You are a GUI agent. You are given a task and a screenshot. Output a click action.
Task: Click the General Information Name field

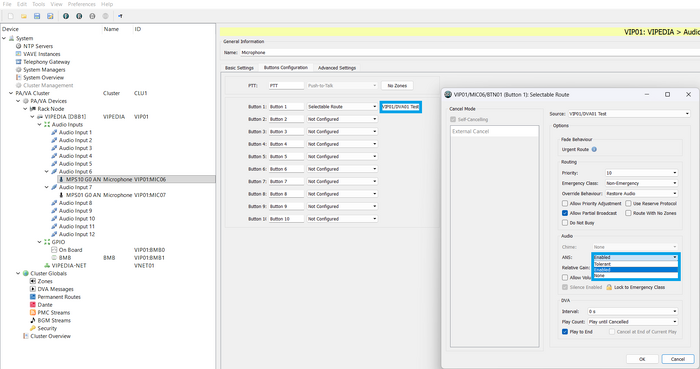pos(470,53)
